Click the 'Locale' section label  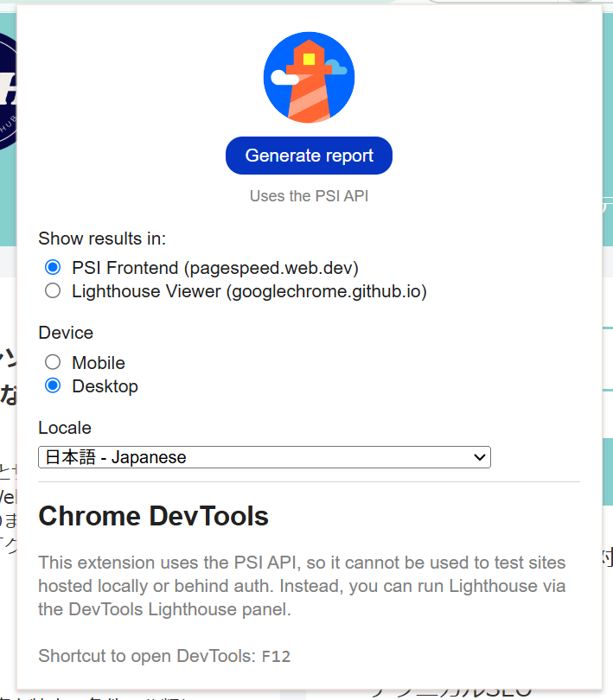coord(65,428)
